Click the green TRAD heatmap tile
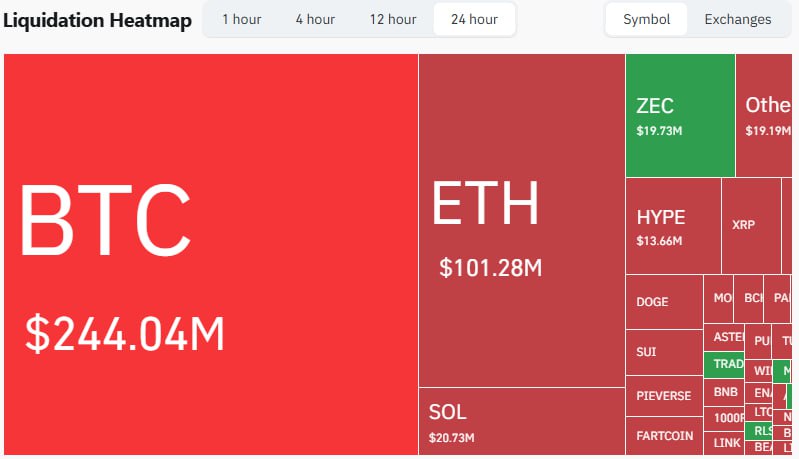 point(726,364)
